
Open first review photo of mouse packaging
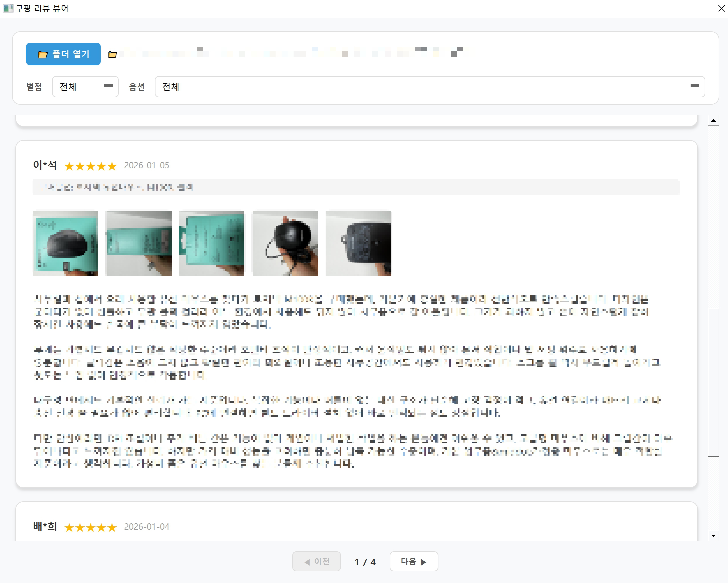pyautogui.click(x=65, y=243)
